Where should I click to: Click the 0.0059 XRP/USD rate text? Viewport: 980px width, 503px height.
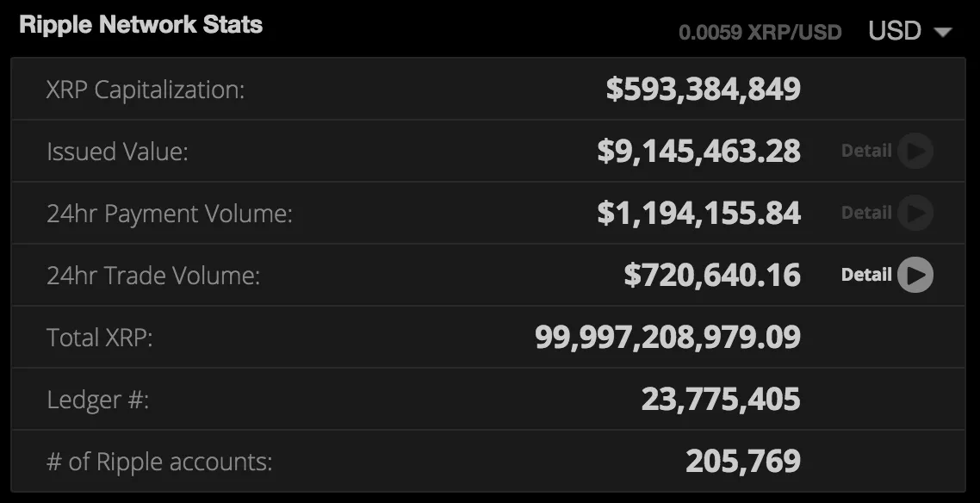[760, 32]
